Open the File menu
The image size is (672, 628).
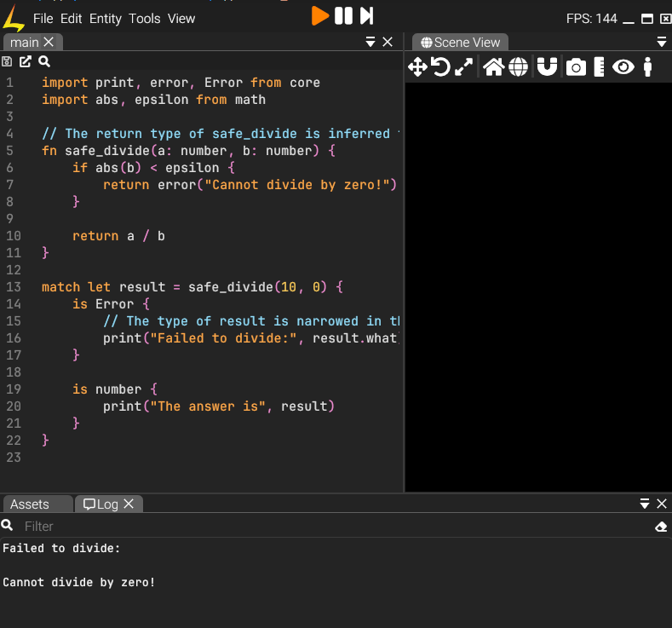[43, 19]
